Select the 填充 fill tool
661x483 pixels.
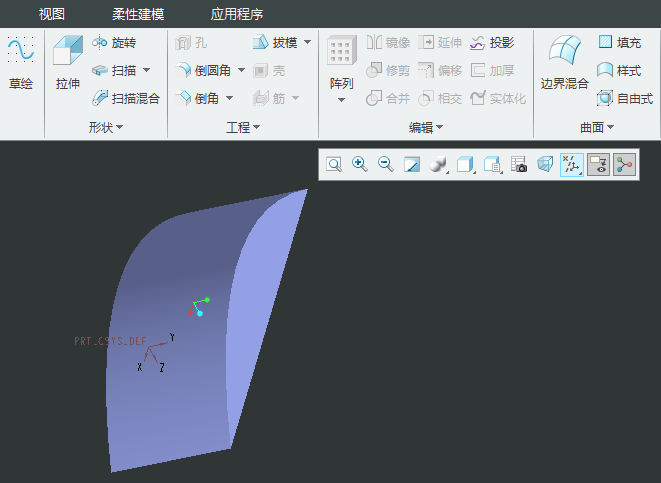619,43
